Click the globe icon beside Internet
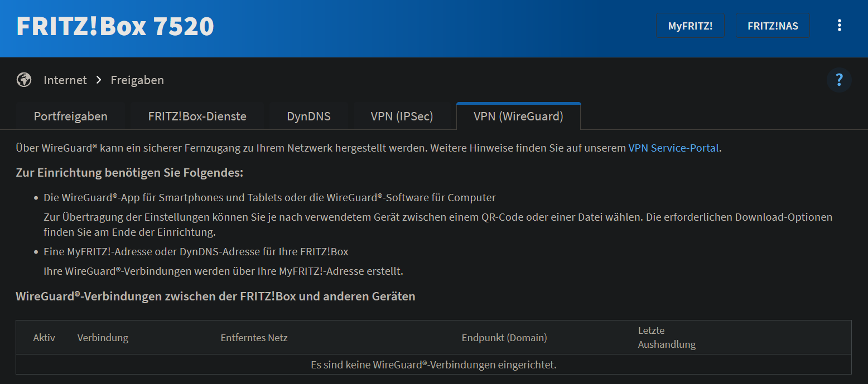This screenshot has width=868, height=384. coord(24,80)
